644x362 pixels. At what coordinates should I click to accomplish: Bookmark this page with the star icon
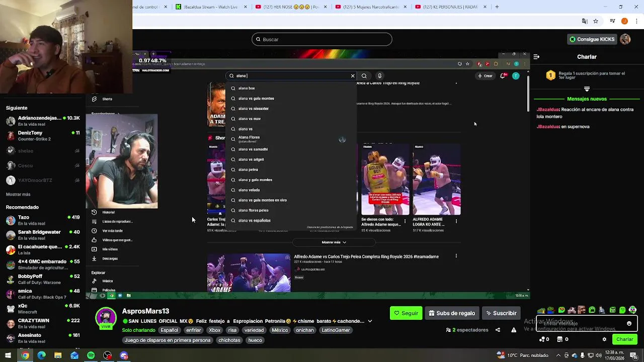pos(596,21)
